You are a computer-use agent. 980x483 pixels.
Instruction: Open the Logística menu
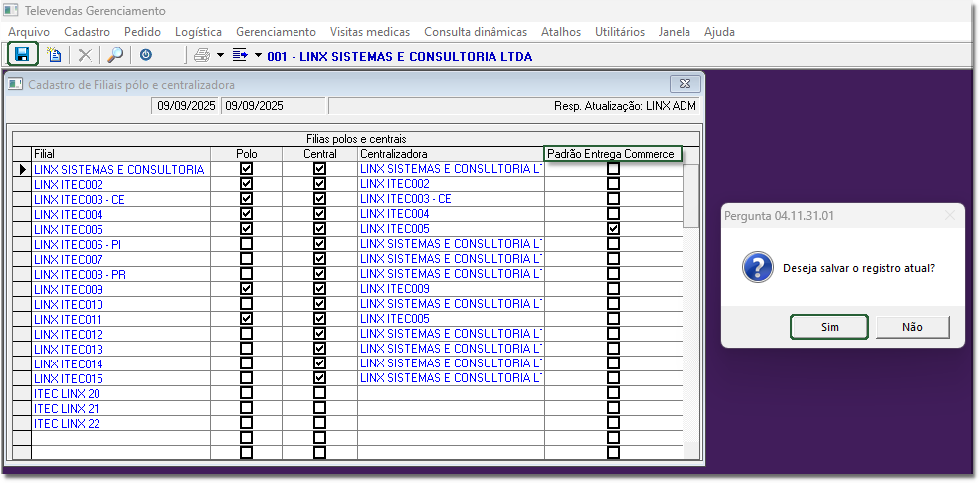coord(198,31)
